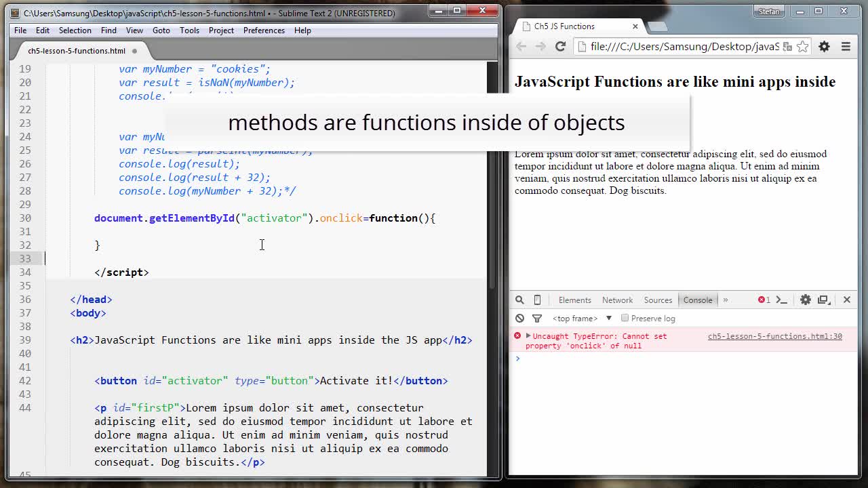This screenshot has height=488, width=868.
Task: Open DevTools settings gear
Action: (805, 300)
